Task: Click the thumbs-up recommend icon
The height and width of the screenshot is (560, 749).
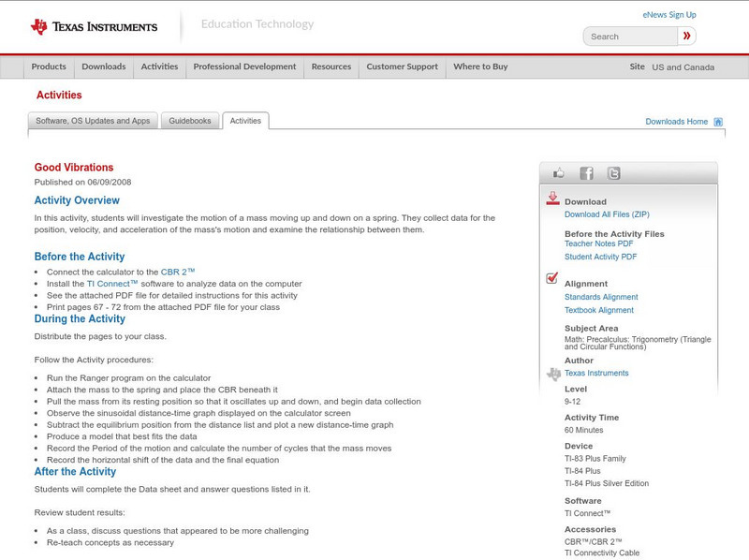Action: tap(560, 172)
